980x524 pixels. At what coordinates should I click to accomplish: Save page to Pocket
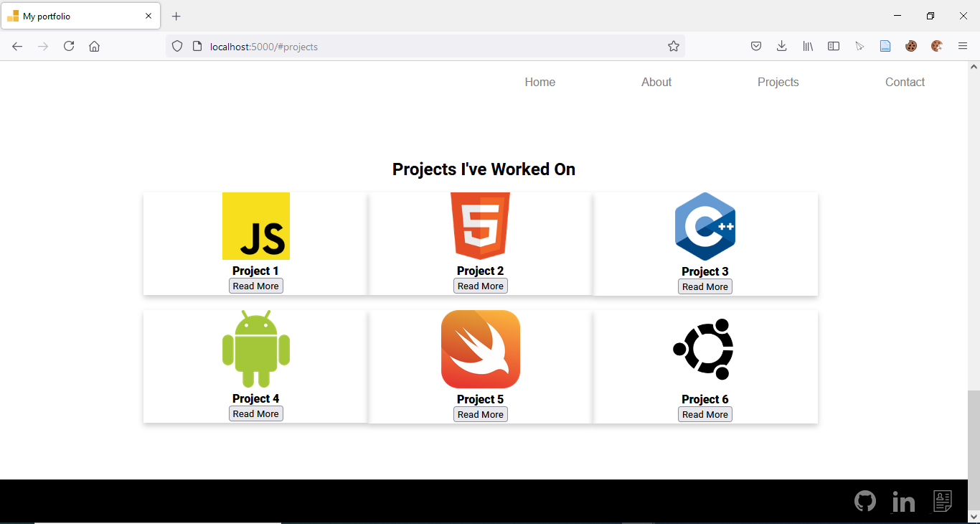click(x=756, y=47)
